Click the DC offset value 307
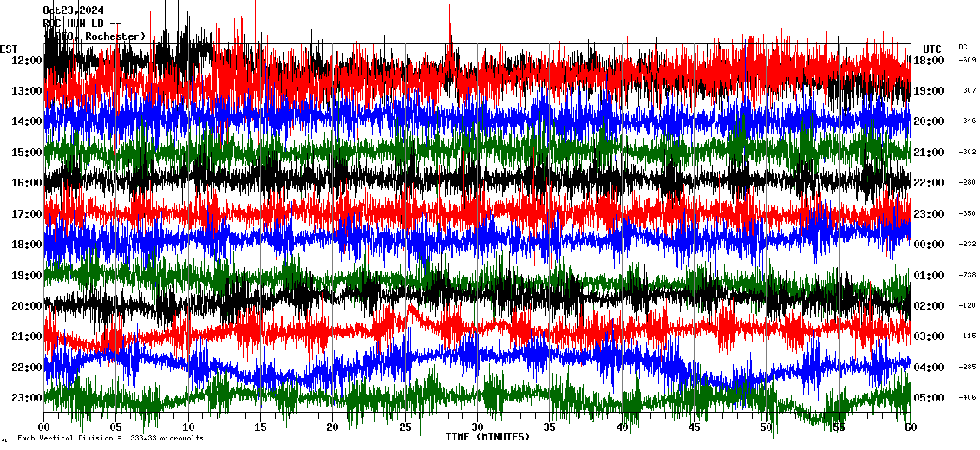This screenshot has height=450, width=980. point(969,90)
